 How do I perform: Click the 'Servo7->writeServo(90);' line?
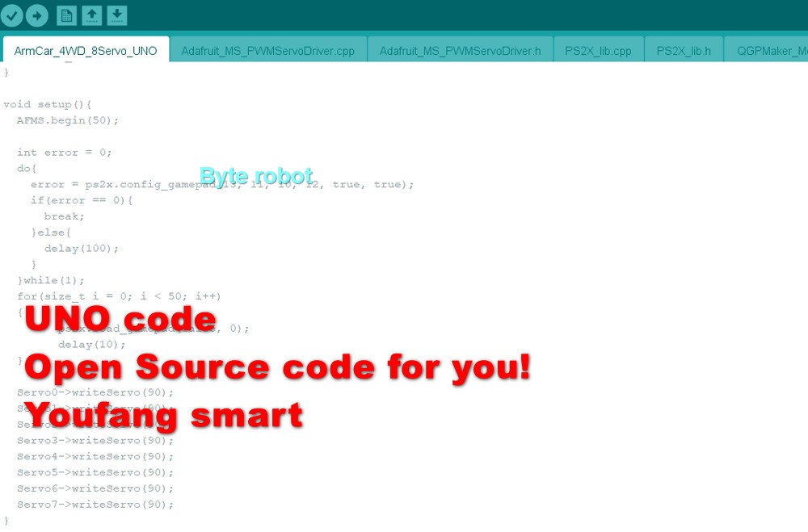click(95, 505)
